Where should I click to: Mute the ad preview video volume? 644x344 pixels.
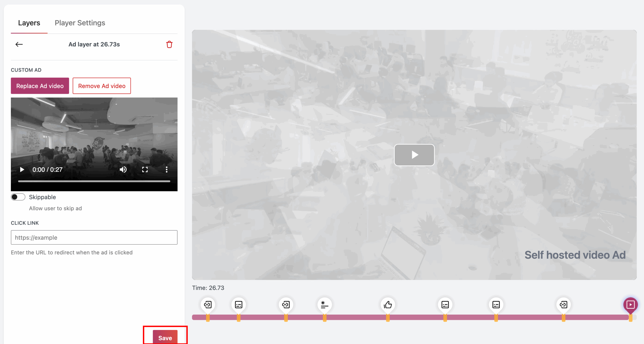click(123, 170)
